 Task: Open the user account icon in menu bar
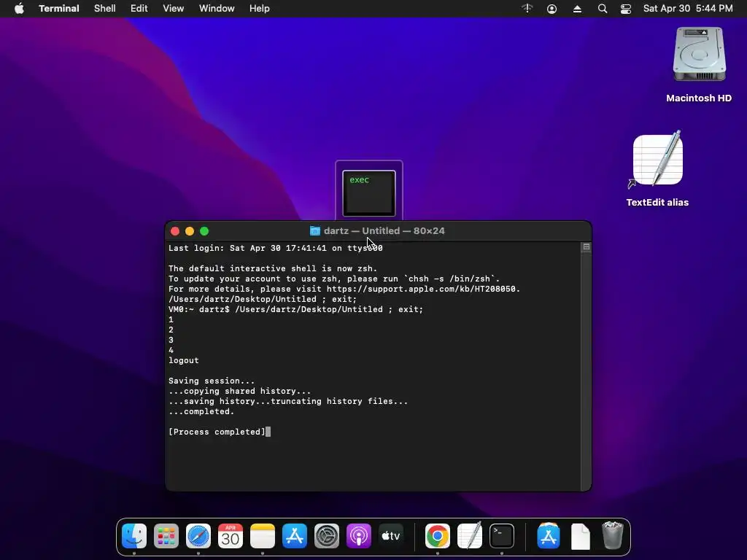[x=551, y=9]
